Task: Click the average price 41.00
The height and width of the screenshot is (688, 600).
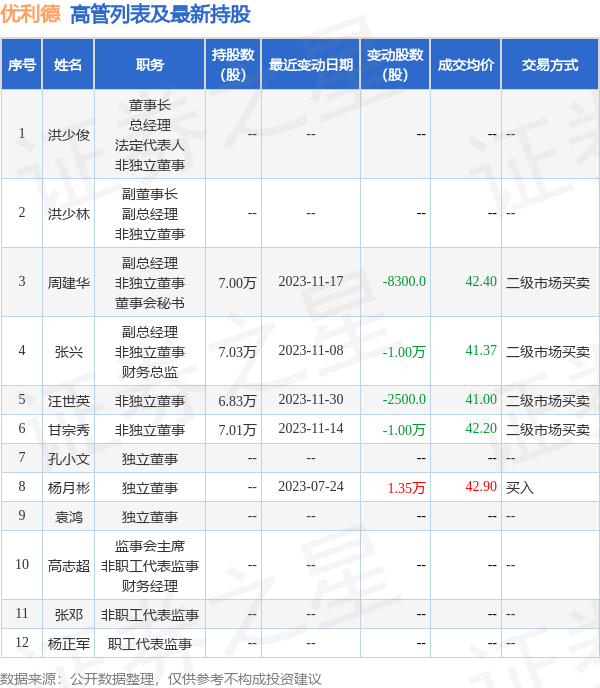Action: [481, 399]
